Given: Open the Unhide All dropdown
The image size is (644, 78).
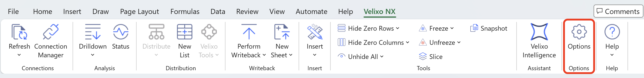Looking at the screenshot, I should click(382, 57).
